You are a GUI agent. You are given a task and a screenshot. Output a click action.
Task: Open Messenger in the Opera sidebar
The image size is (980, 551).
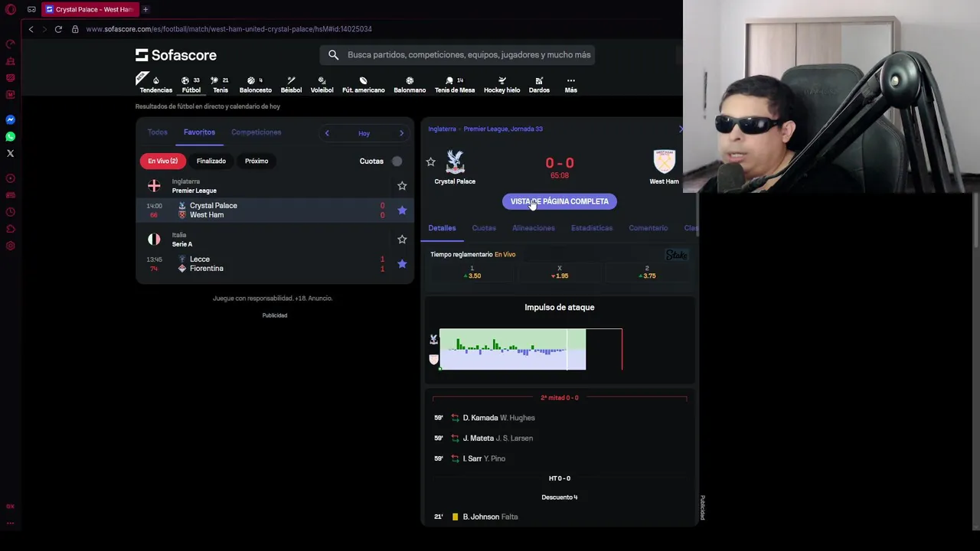point(10,119)
